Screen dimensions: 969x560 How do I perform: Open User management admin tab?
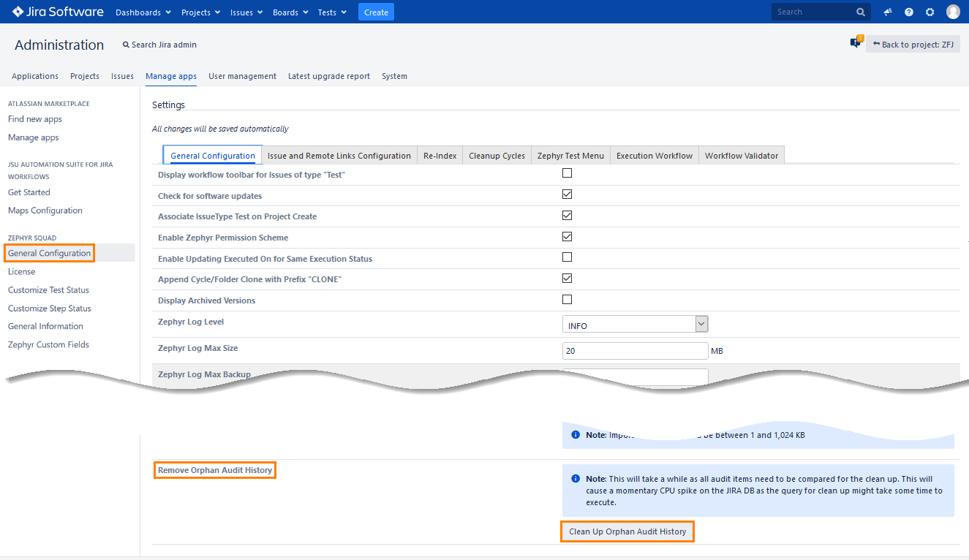coord(242,76)
